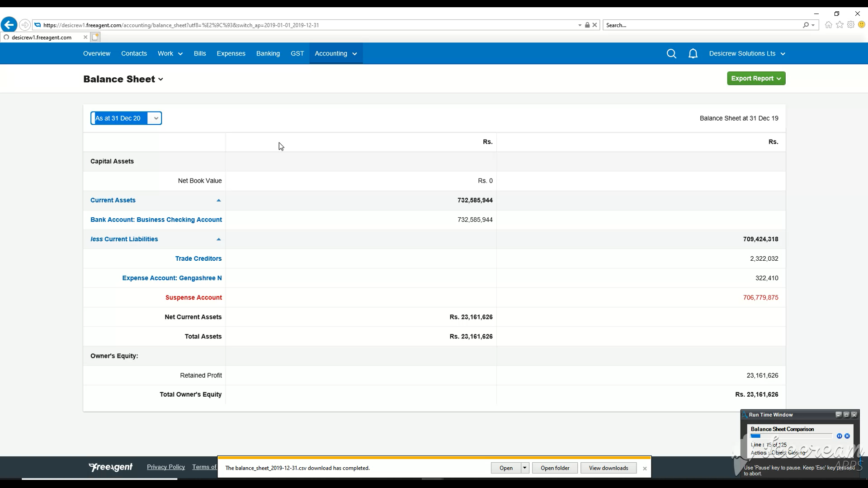
Task: Expand the Export Report dropdown button
Action: pyautogui.click(x=756, y=79)
